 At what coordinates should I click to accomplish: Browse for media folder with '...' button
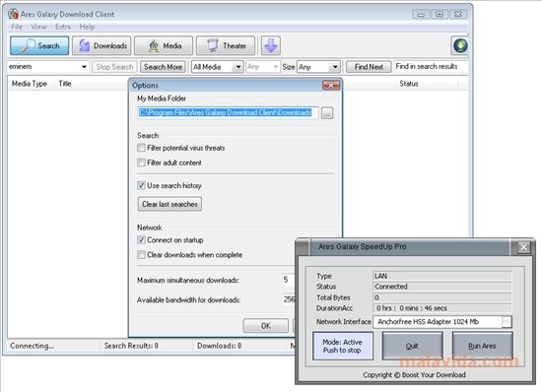(x=327, y=113)
